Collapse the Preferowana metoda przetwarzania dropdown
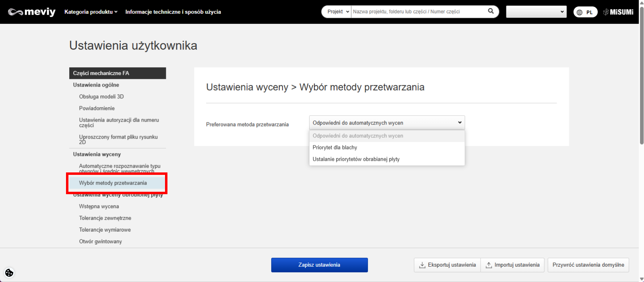The width and height of the screenshot is (644, 282). tap(387, 122)
